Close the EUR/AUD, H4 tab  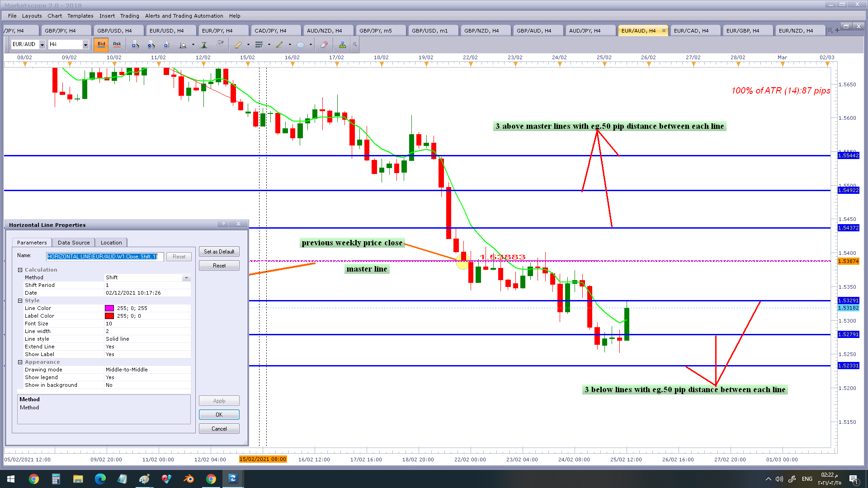pyautogui.click(x=664, y=31)
